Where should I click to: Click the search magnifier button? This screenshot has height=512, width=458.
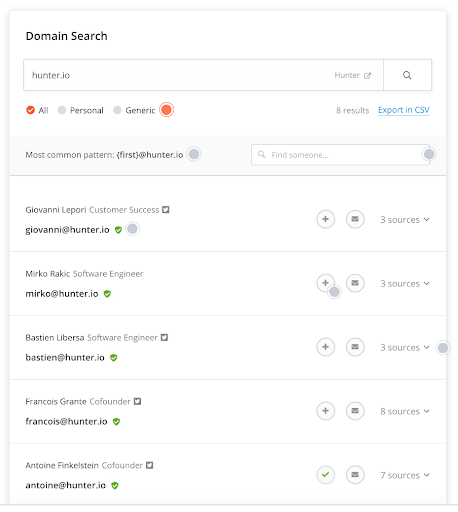tap(407, 75)
